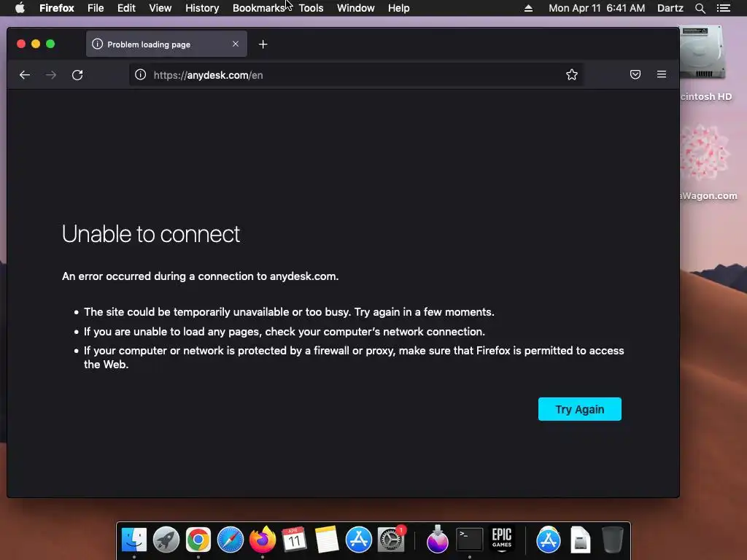Open Calendar from the dock
The width and height of the screenshot is (747, 560).
294,540
